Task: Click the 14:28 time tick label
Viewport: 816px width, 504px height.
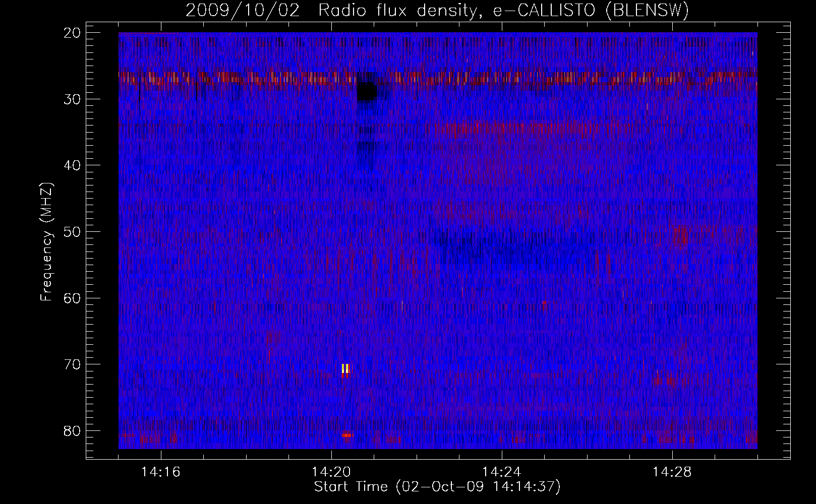Action: (x=672, y=472)
